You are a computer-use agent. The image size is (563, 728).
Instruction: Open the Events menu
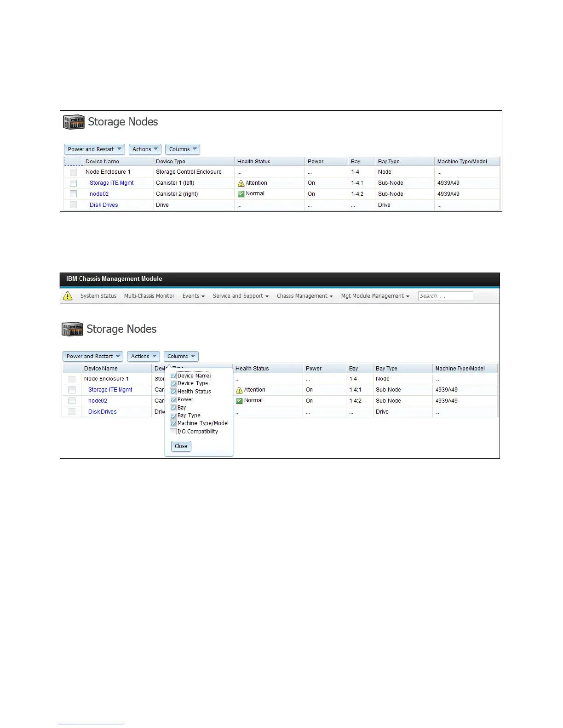(x=193, y=296)
